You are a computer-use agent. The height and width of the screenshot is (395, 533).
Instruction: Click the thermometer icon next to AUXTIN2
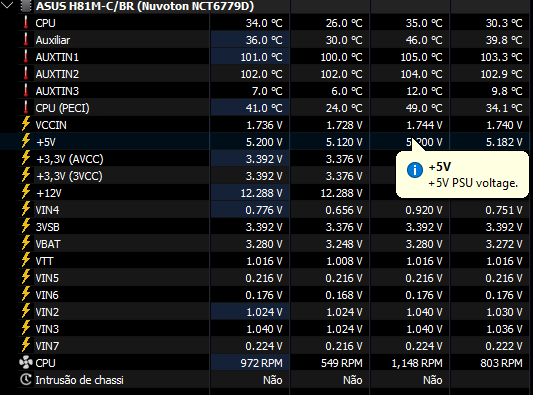pos(26,73)
